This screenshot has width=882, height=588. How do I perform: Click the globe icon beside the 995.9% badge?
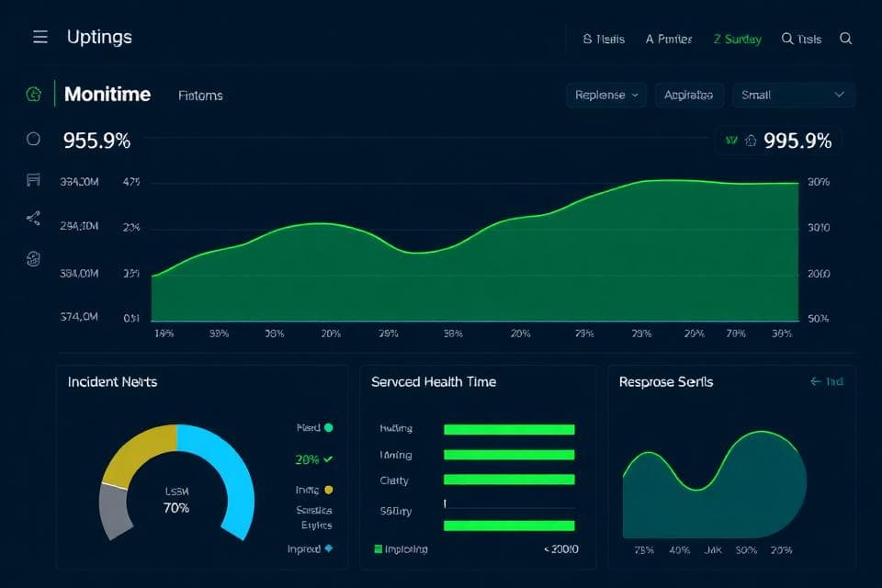tap(752, 140)
